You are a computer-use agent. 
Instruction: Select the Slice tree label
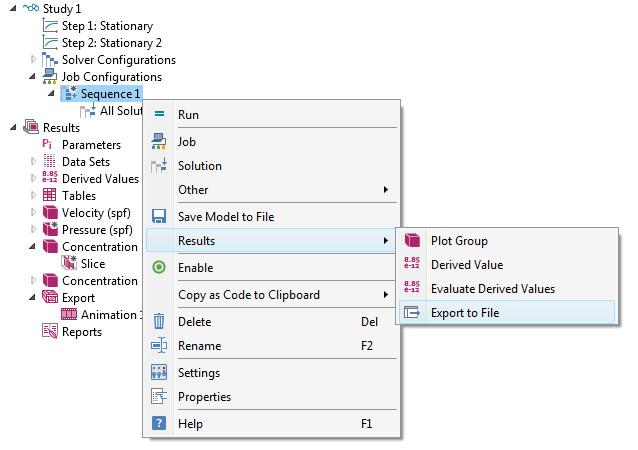(x=93, y=263)
